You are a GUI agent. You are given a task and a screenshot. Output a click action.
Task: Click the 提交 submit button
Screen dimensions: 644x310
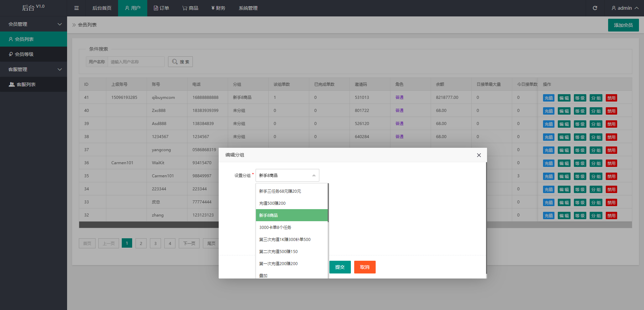tap(340, 267)
